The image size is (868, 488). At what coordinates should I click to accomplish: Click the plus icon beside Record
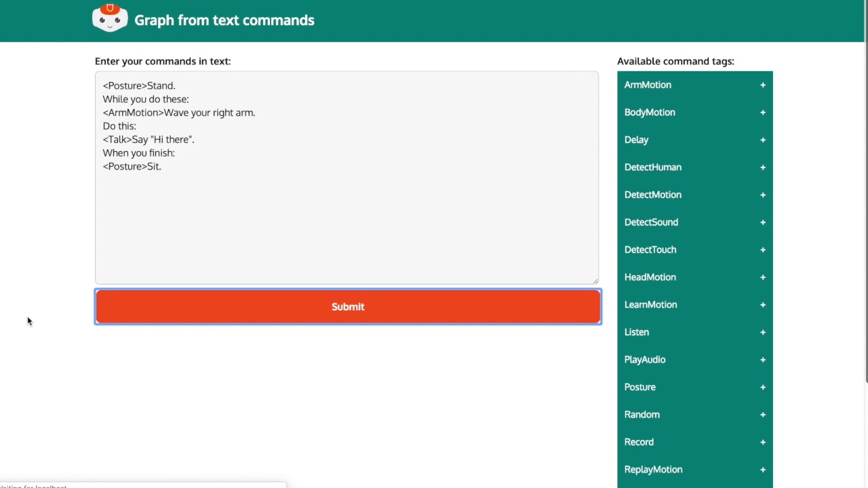click(763, 442)
